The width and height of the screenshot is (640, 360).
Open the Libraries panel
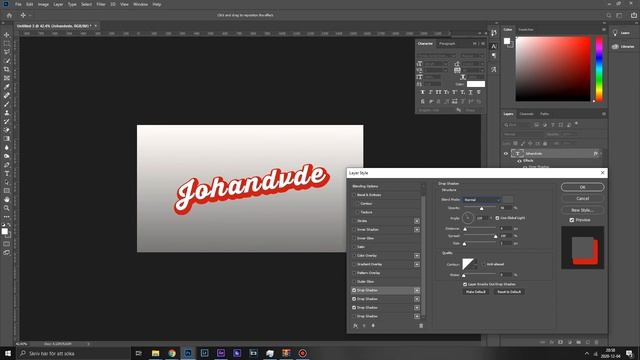[623, 47]
